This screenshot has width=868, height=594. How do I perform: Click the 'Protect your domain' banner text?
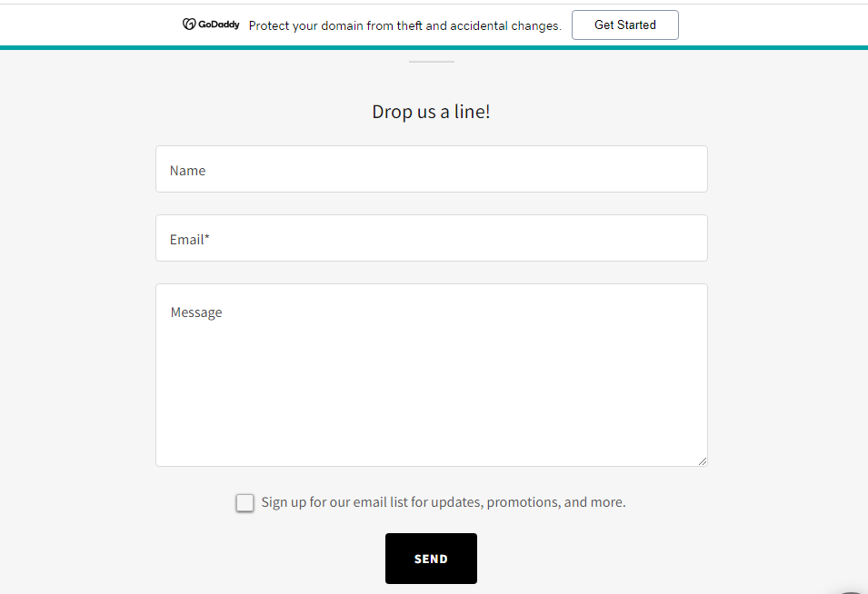405,25
